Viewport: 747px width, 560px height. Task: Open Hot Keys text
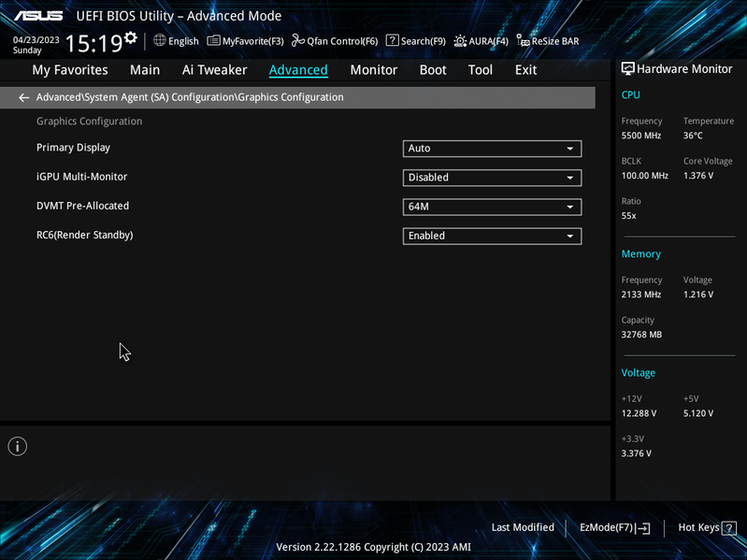point(698,527)
